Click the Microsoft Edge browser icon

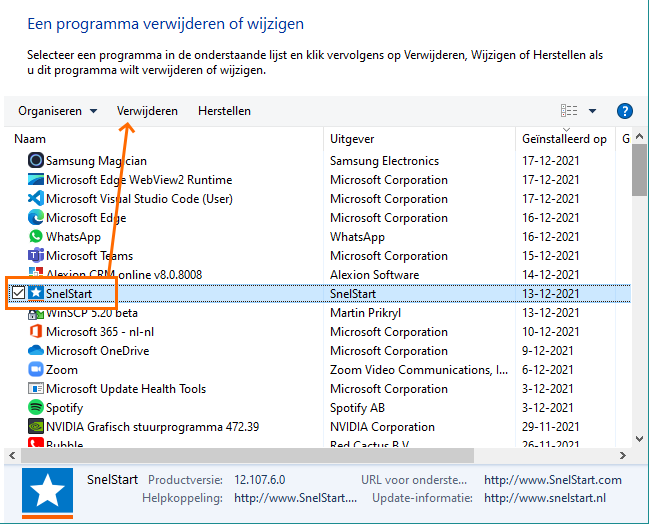coord(36,217)
